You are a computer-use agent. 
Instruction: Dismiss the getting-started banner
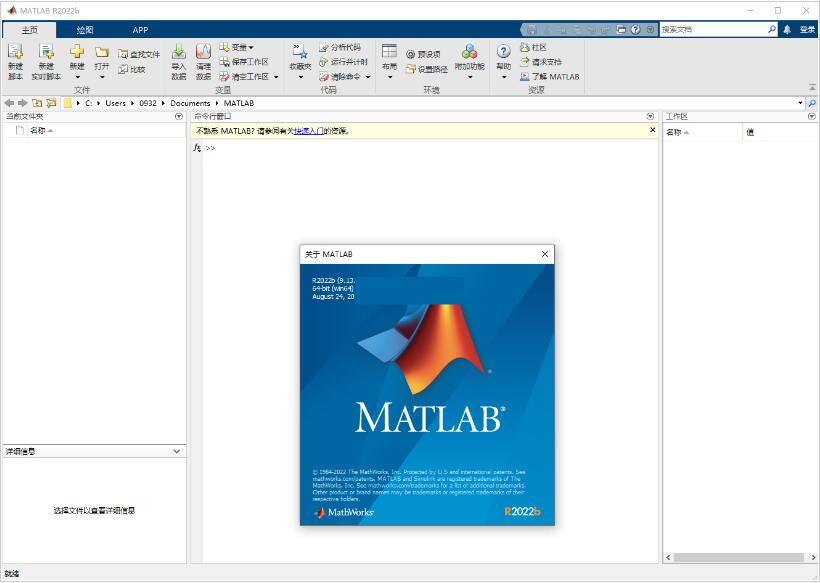(653, 130)
